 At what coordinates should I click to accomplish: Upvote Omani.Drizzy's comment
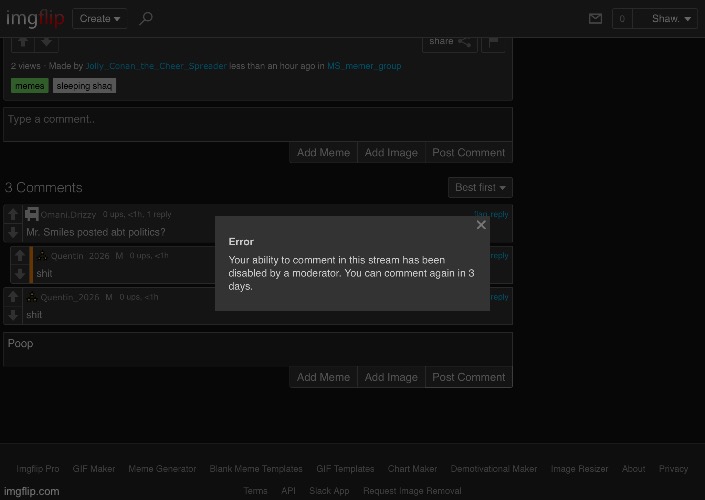pyautogui.click(x=12, y=215)
